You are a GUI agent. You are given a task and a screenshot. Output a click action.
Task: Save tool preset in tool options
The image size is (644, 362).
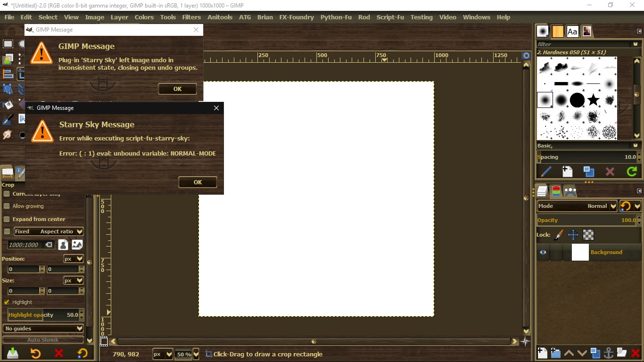[x=13, y=353]
